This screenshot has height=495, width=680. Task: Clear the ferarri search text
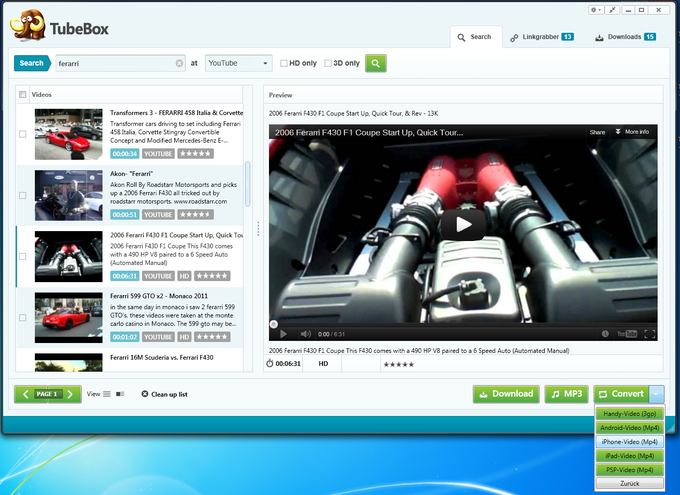click(x=179, y=63)
